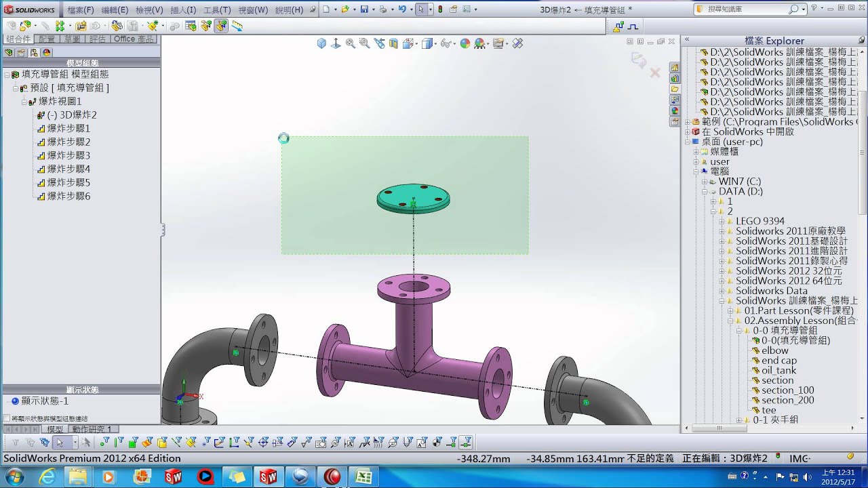Open the DisplayManager color ball tab
Screen dimensions: 868x488
[47, 52]
